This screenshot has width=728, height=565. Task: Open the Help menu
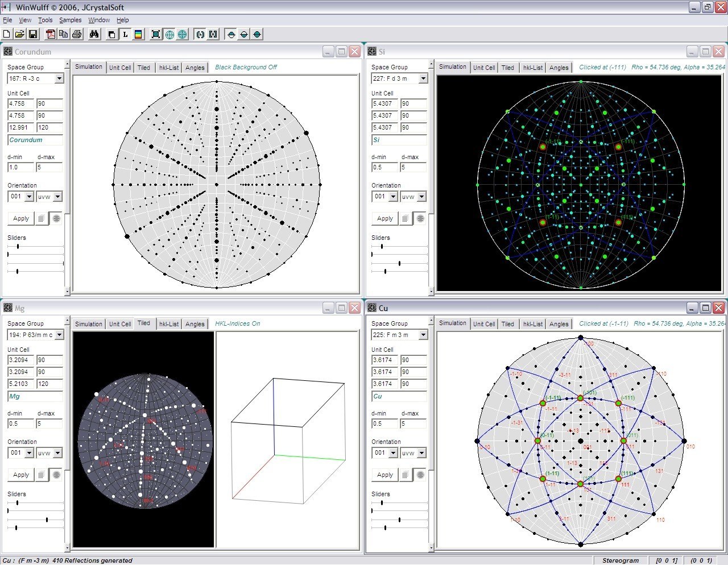click(x=122, y=20)
